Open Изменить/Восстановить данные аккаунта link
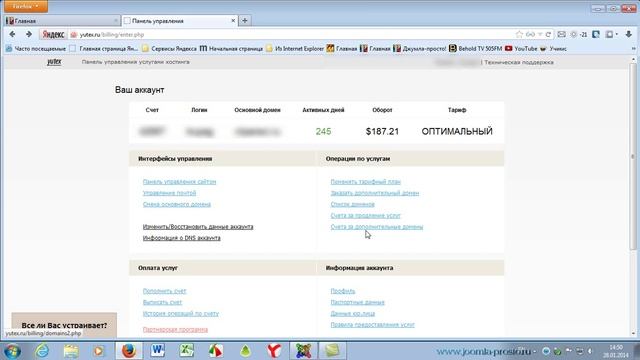Viewport: 640px width, 360px height. click(x=198, y=227)
